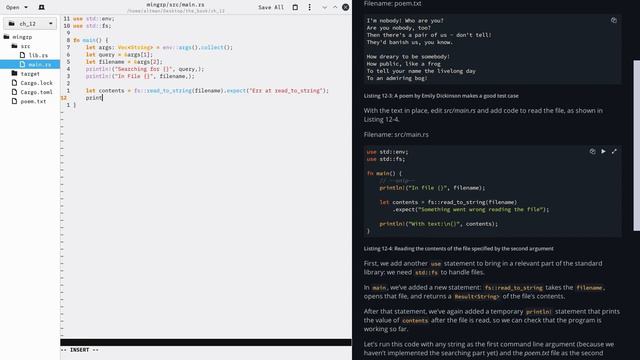This screenshot has width=640, height=360.
Task: Open the three-dot editor menu
Action: pyautogui.click(x=309, y=7)
